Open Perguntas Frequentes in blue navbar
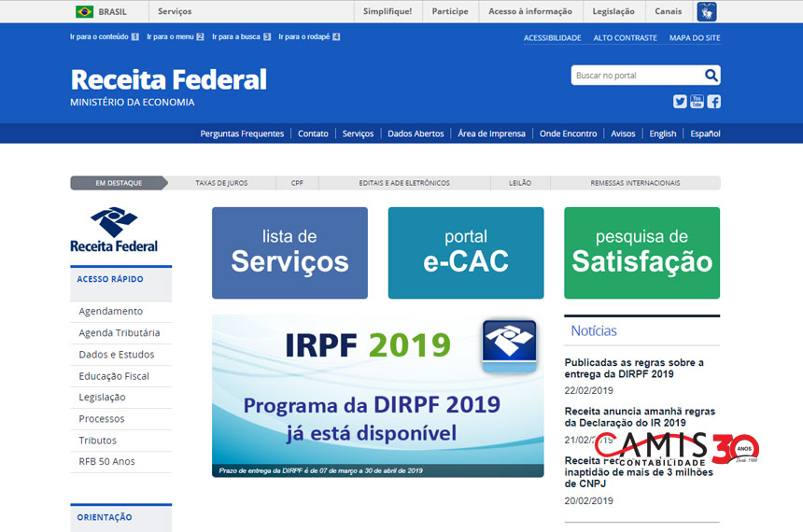 242,133
